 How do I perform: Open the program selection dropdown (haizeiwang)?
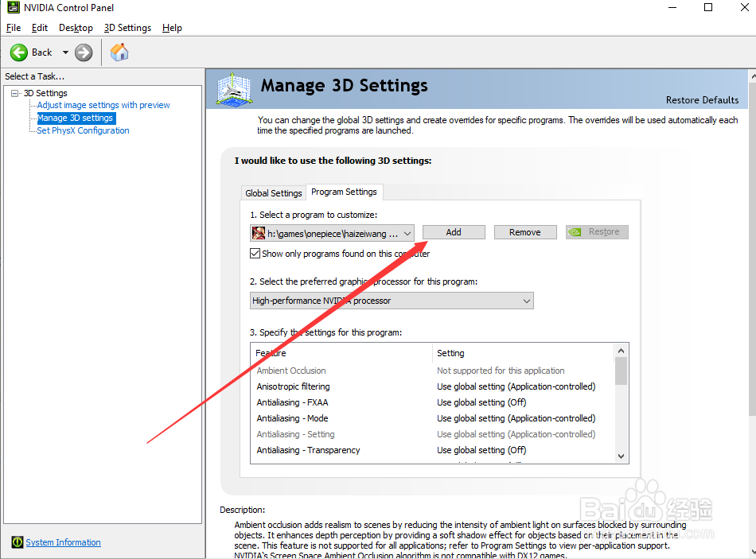332,234
